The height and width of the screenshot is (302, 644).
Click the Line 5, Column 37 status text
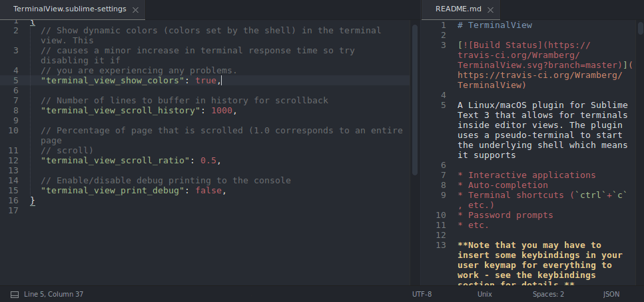53,294
